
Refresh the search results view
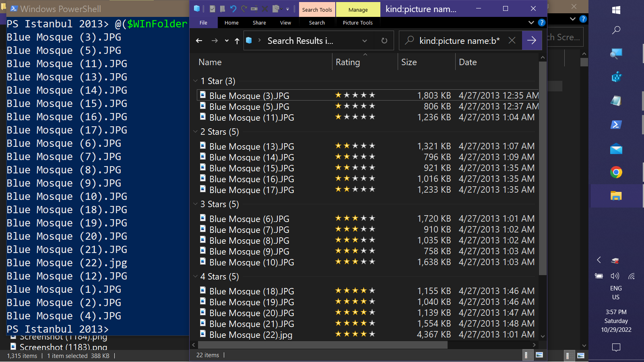pyautogui.click(x=384, y=41)
